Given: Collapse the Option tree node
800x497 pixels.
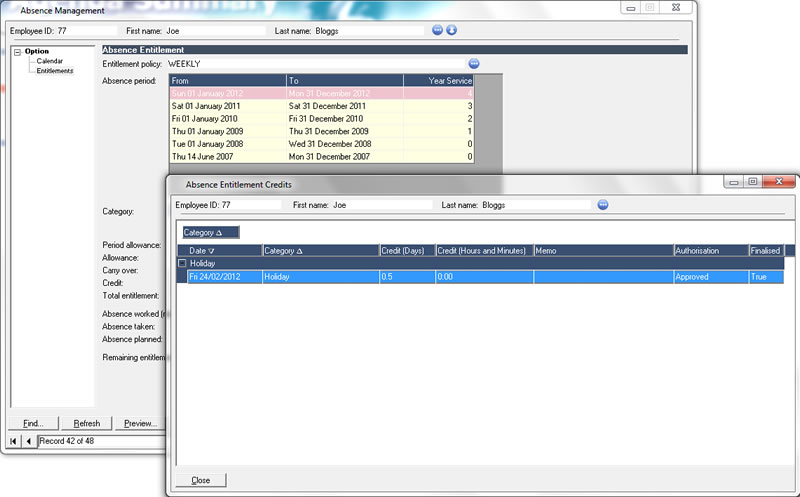Looking at the screenshot, I should coord(18,52).
